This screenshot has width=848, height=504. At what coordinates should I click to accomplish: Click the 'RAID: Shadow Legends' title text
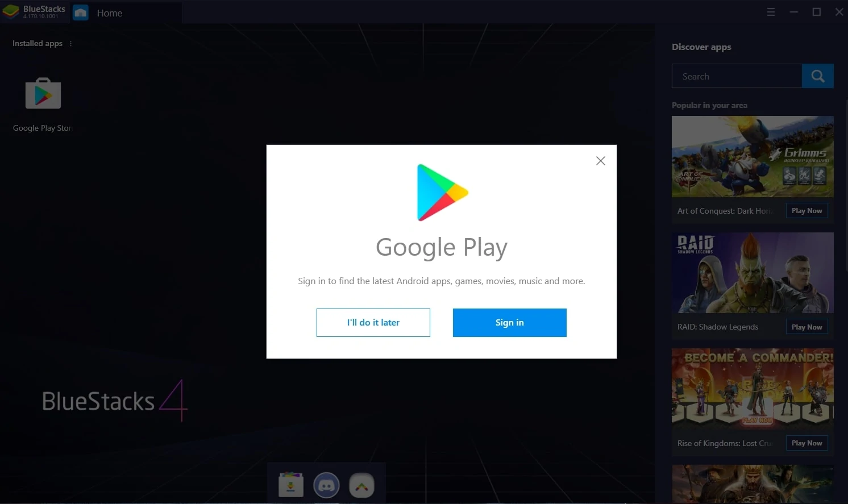click(x=717, y=327)
